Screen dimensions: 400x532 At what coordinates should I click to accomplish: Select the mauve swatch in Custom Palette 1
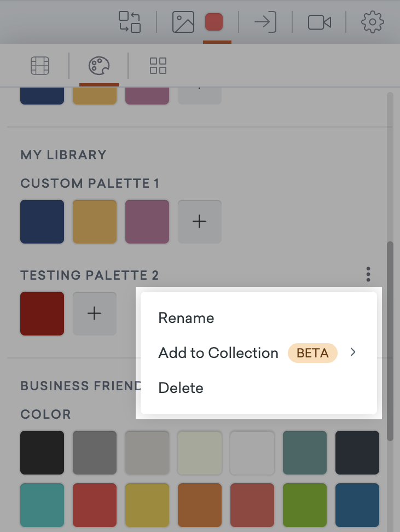147,222
